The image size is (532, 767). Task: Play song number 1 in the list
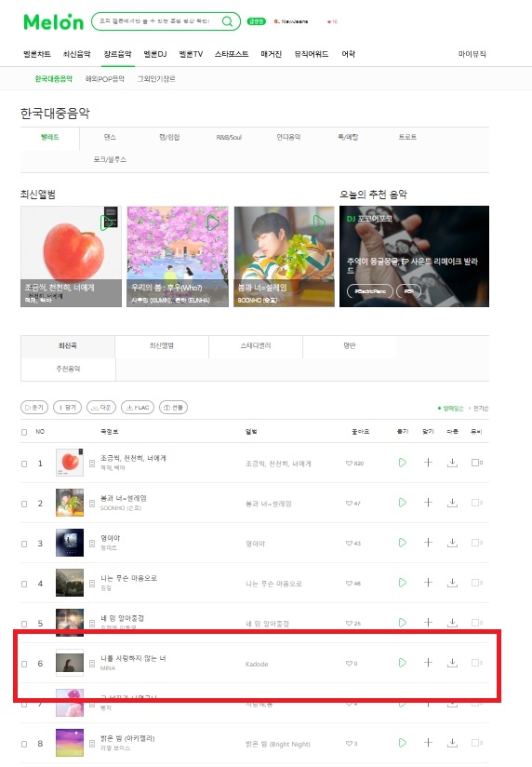tap(403, 463)
